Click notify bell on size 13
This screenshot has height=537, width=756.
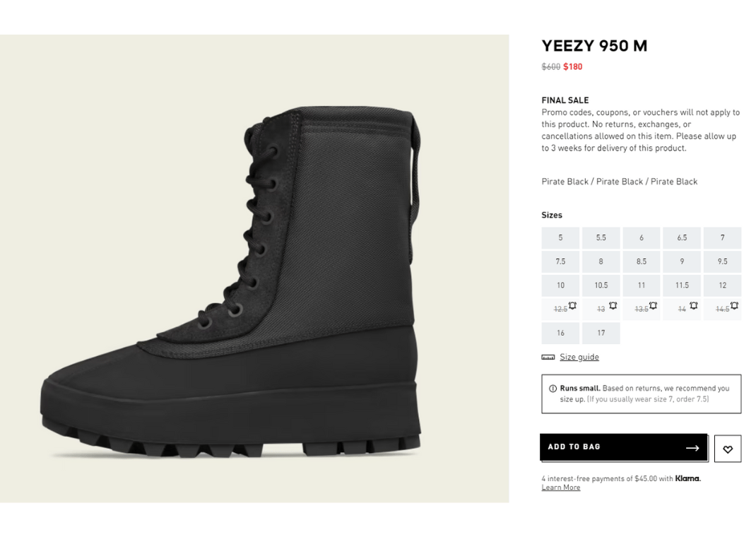pyautogui.click(x=613, y=306)
